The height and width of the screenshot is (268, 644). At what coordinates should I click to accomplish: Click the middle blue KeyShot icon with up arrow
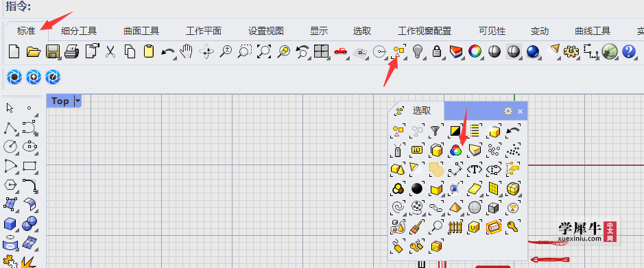pos(34,77)
